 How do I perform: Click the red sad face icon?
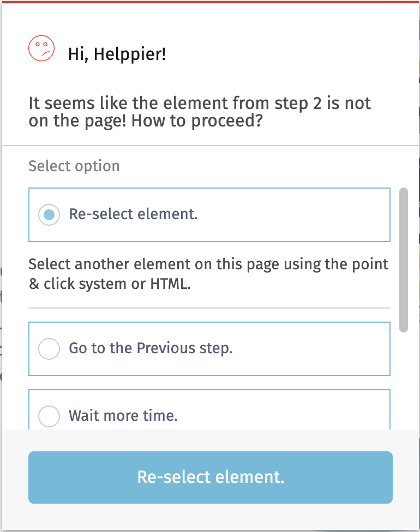41,49
